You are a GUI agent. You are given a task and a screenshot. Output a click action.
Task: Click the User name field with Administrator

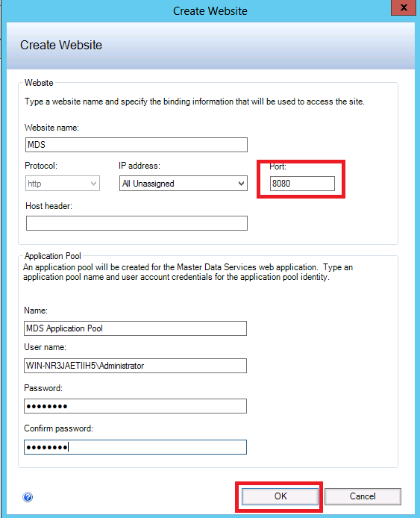pos(135,366)
